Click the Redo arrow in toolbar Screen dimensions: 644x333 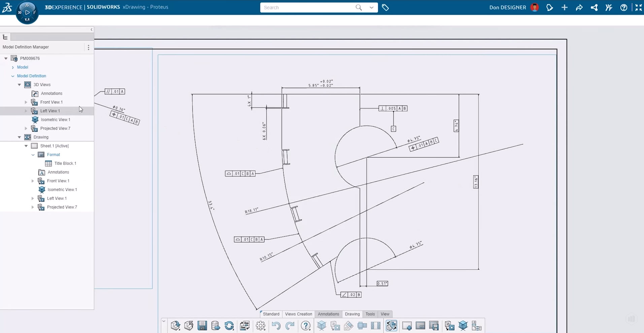tap(290, 326)
